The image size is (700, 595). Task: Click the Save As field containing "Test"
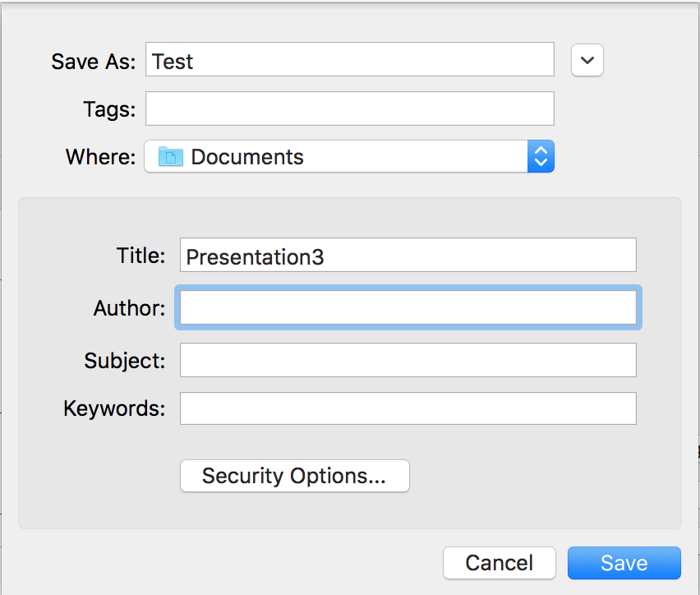(349, 60)
